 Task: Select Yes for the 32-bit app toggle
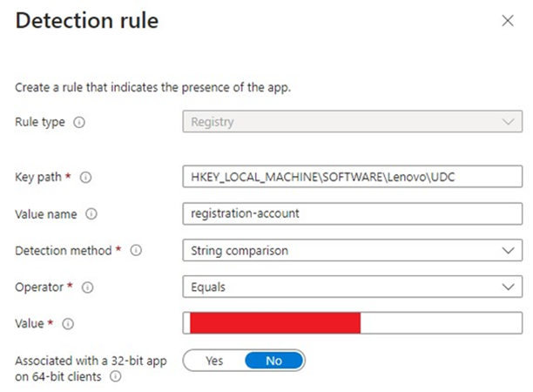point(214,361)
